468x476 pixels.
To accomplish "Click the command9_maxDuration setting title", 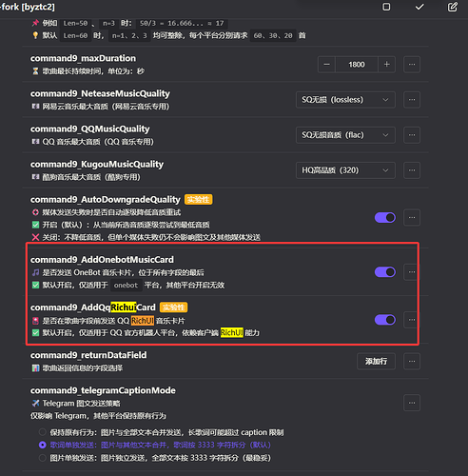I will coord(83,58).
